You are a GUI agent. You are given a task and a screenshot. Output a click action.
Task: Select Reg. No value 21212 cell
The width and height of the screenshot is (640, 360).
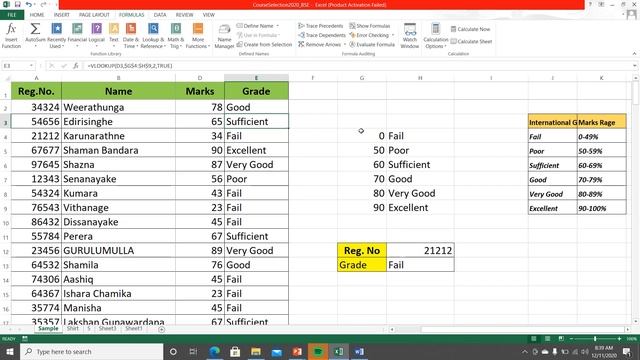click(x=420, y=251)
